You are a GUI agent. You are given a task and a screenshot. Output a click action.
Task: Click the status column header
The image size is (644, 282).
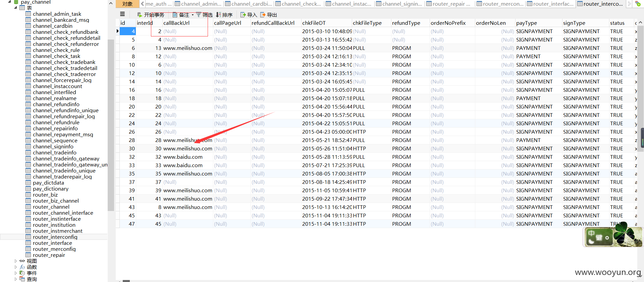(621, 23)
